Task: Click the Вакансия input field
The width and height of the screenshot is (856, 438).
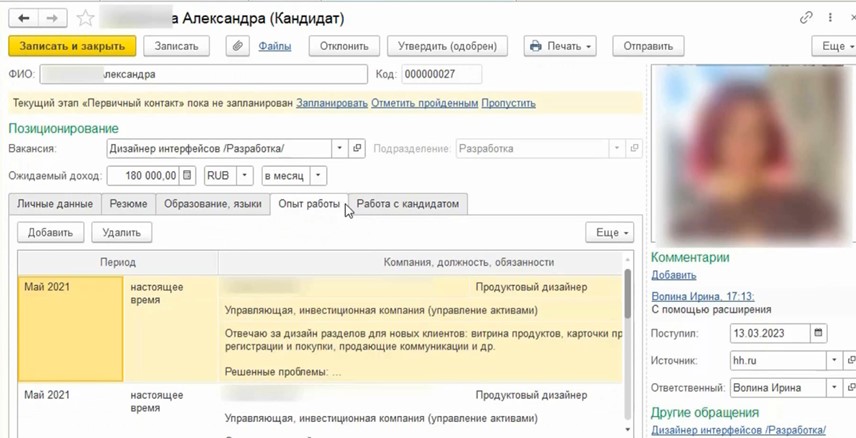Action: [x=219, y=148]
